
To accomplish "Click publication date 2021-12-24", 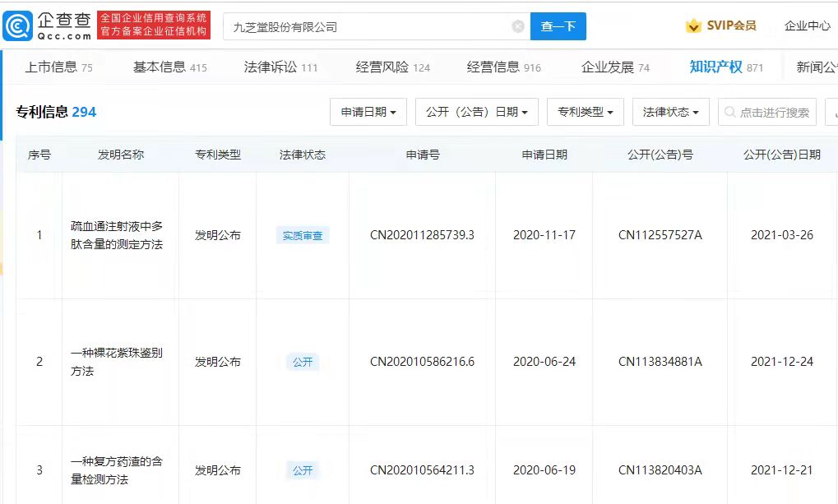I will [x=782, y=362].
